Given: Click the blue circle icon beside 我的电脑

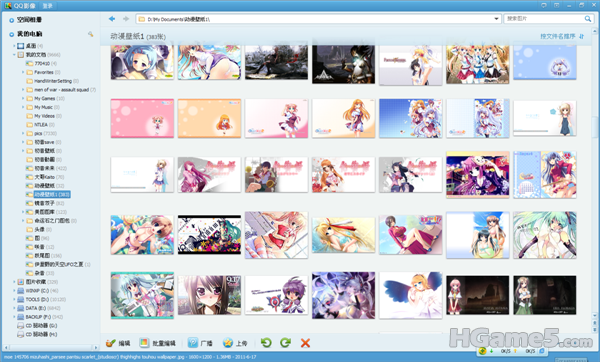Looking at the screenshot, I should (x=11, y=34).
